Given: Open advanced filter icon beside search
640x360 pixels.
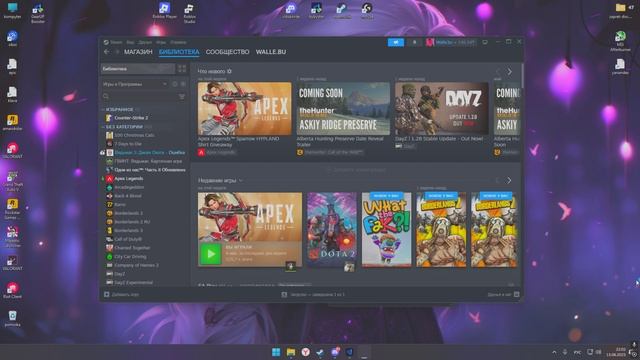Looking at the screenshot, I should tap(182, 97).
